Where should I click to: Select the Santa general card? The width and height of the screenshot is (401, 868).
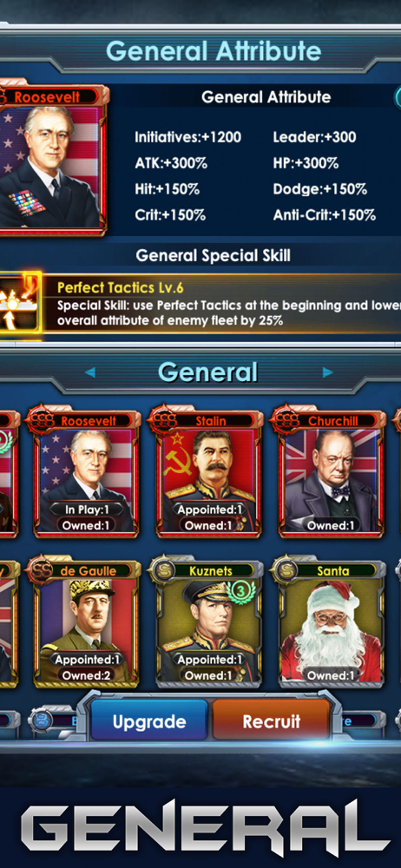coord(332,624)
